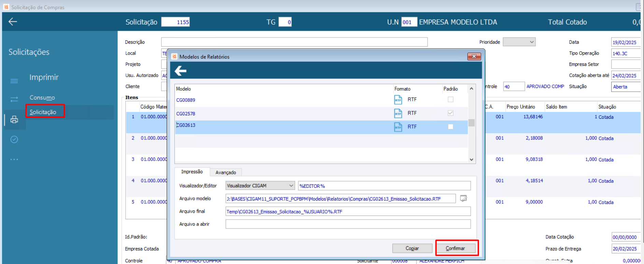
Task: Click the price value 2,18008
Action: 534,138
